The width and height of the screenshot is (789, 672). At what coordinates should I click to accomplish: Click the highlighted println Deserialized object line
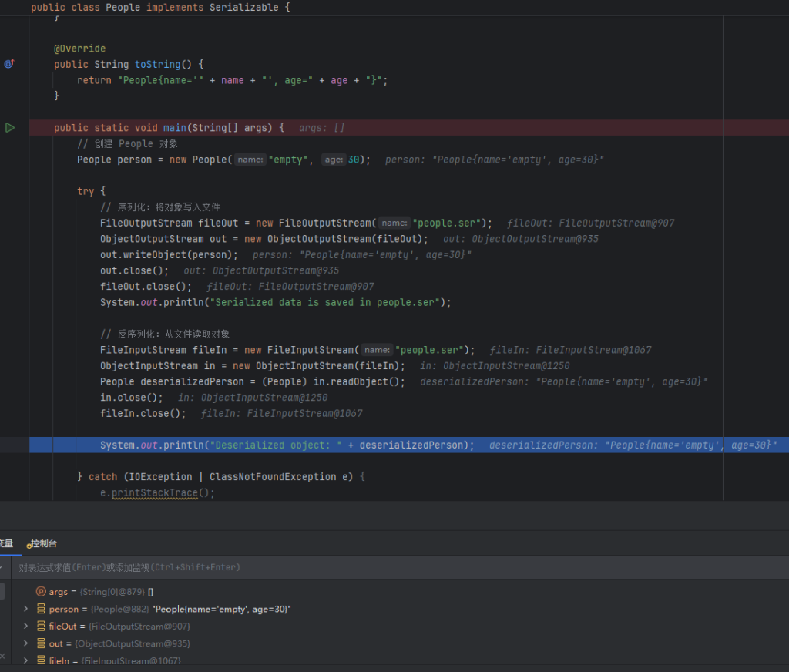287,445
